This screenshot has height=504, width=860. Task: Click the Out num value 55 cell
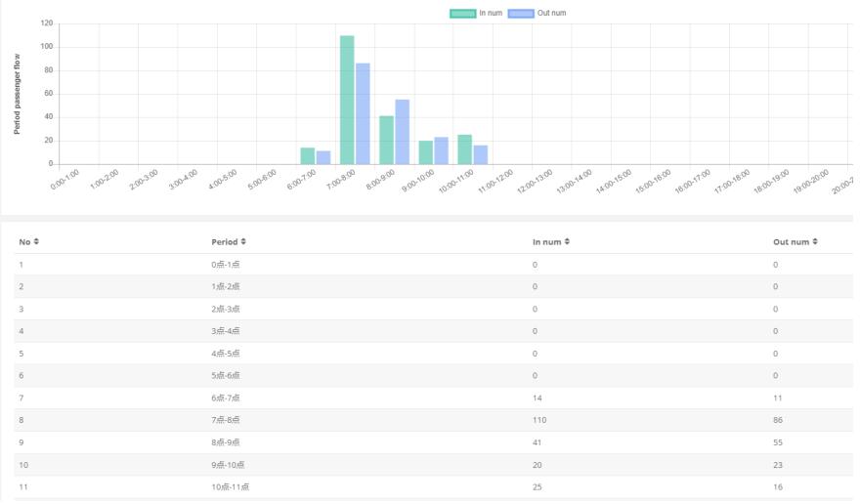[x=779, y=441]
